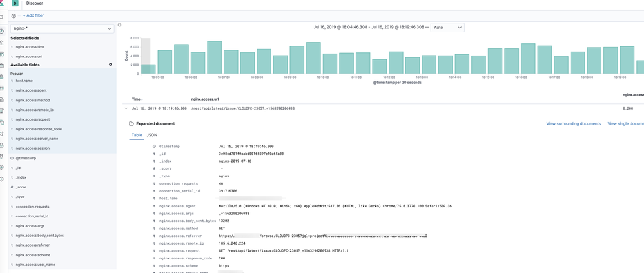Collapse the expanded document row chevron
Image resolution: width=644 pixels, height=273 pixels.
(126, 108)
